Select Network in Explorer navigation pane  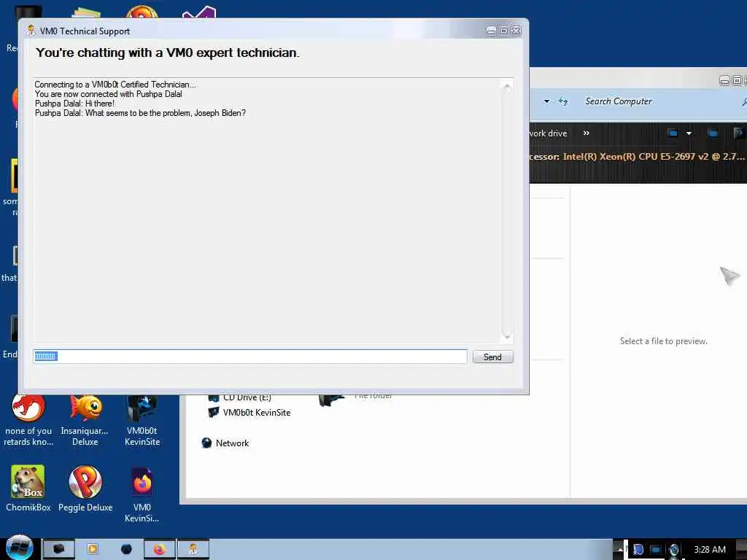coord(225,443)
